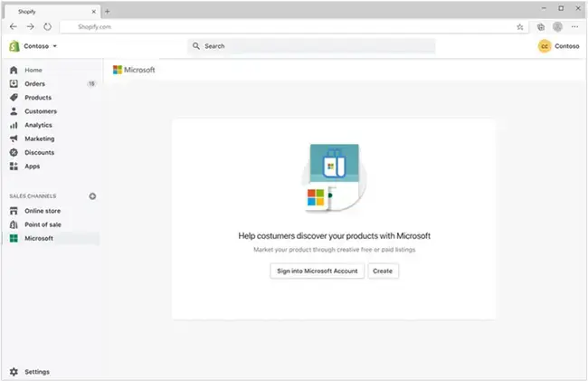Open Customers menu item
This screenshot has width=588, height=381.
tap(41, 111)
